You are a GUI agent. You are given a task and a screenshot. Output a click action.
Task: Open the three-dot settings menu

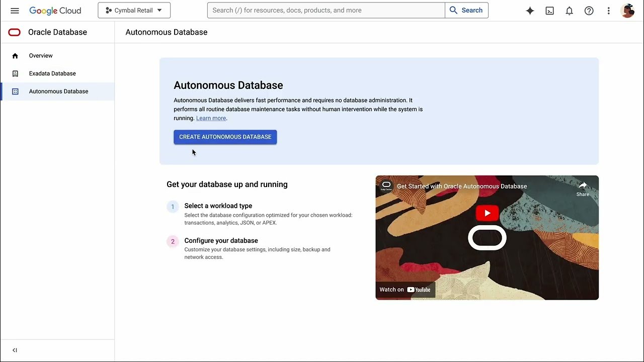pyautogui.click(x=608, y=11)
